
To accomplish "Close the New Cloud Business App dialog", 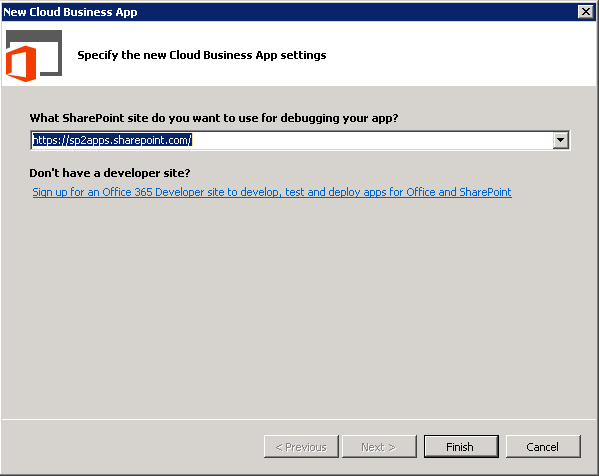I will [x=586, y=12].
